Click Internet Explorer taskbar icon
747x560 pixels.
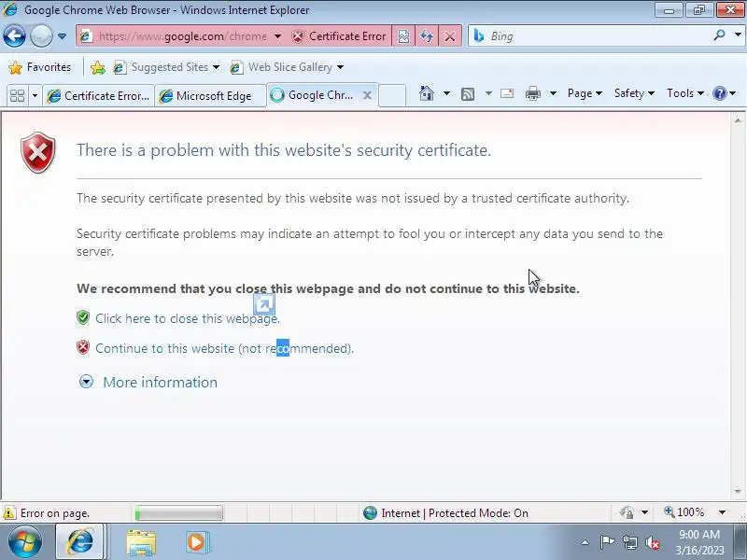80,542
